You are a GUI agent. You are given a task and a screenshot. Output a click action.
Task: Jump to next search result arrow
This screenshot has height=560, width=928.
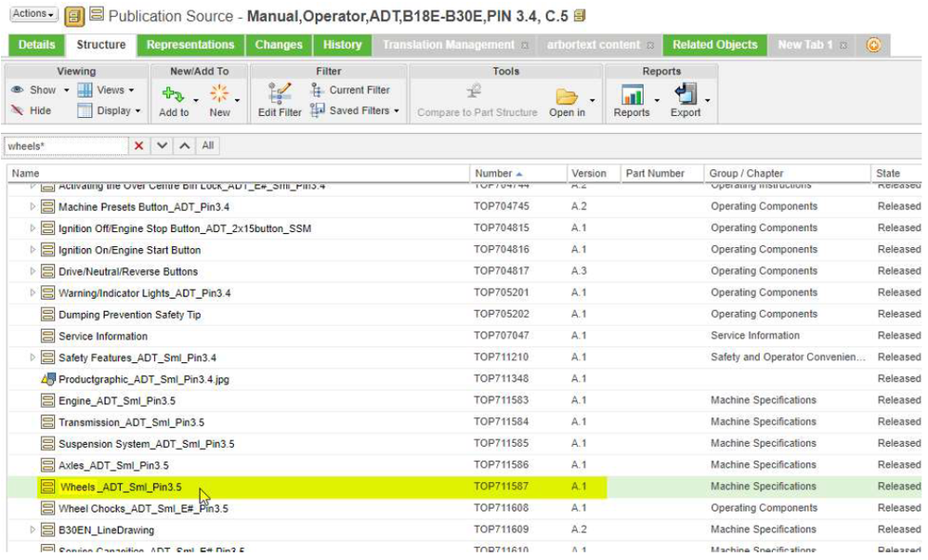point(163,146)
